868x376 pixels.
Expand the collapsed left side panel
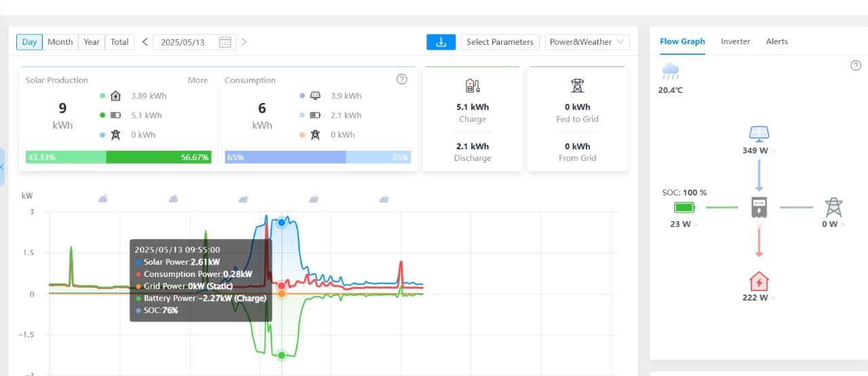tap(2, 166)
